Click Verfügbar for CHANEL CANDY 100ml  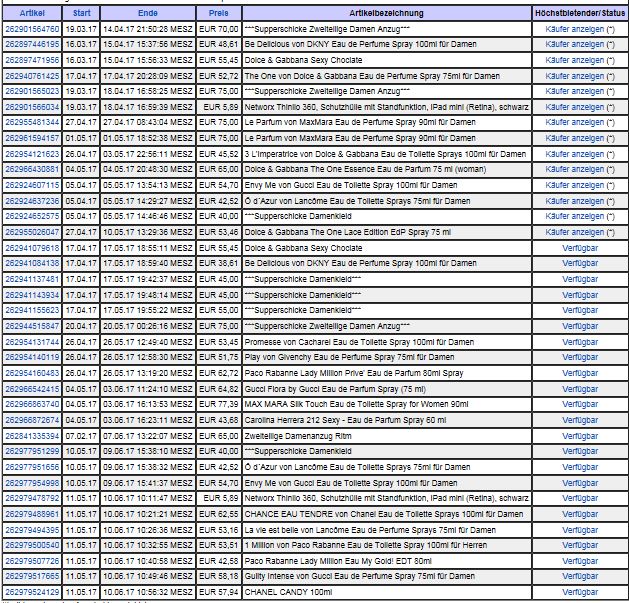coord(580,592)
